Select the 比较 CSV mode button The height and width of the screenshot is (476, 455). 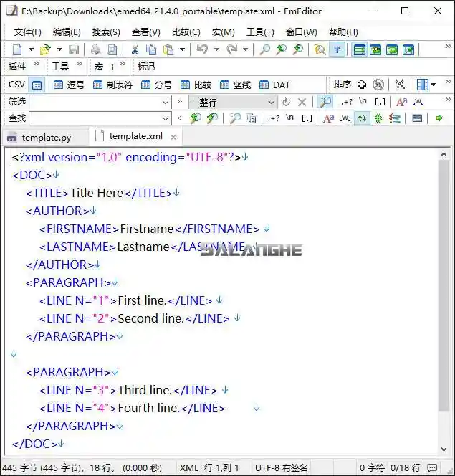[196, 85]
